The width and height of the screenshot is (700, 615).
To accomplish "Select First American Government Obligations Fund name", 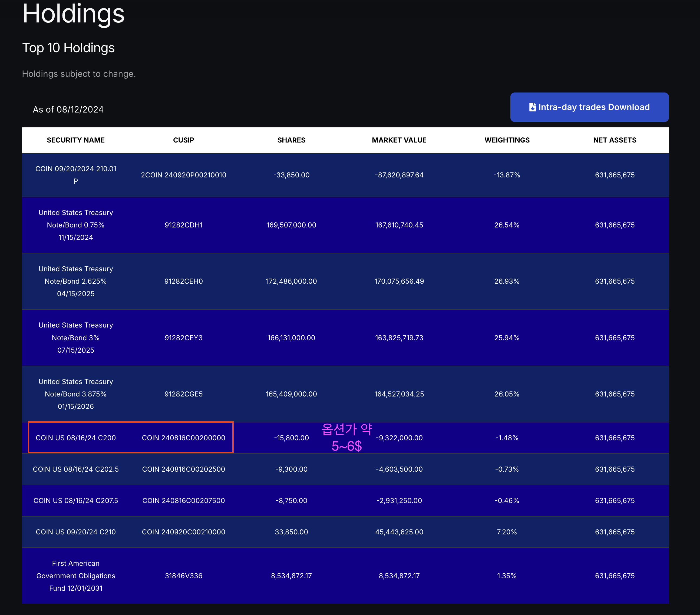I will 76,576.
